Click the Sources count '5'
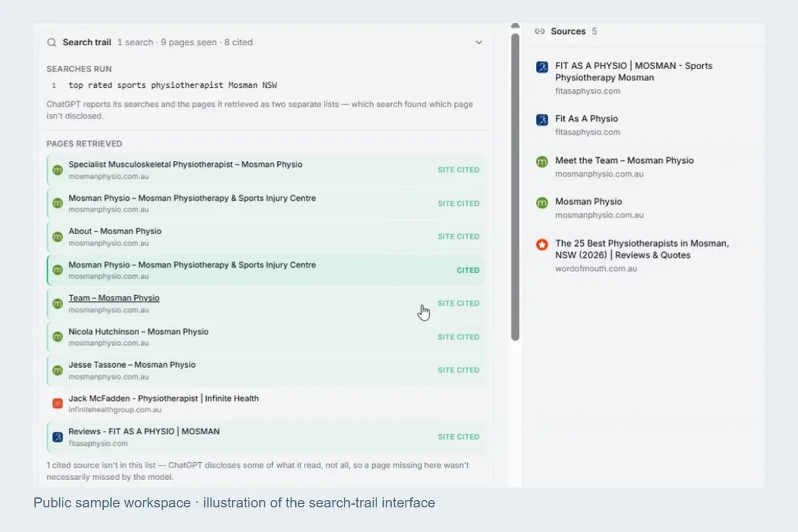Screen dimensions: 798x532 click(595, 31)
